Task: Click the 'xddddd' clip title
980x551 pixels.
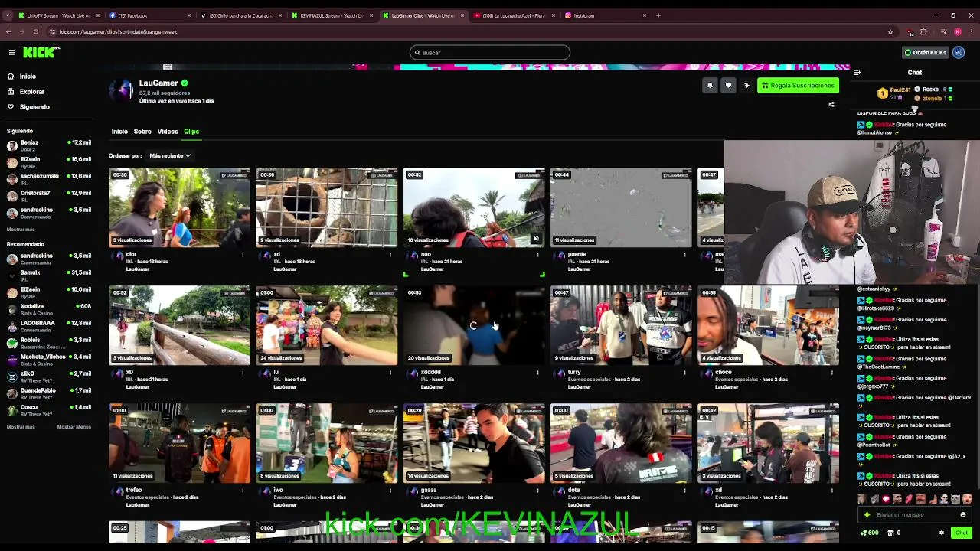Action: point(431,372)
